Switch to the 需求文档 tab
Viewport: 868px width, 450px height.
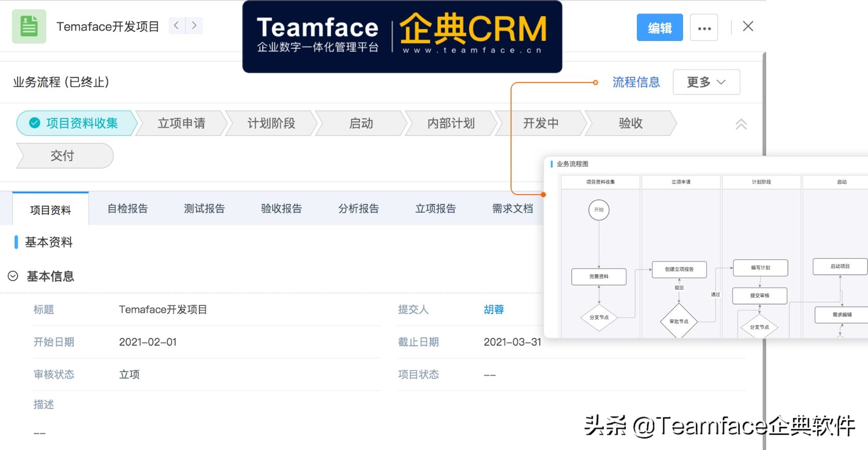(512, 208)
